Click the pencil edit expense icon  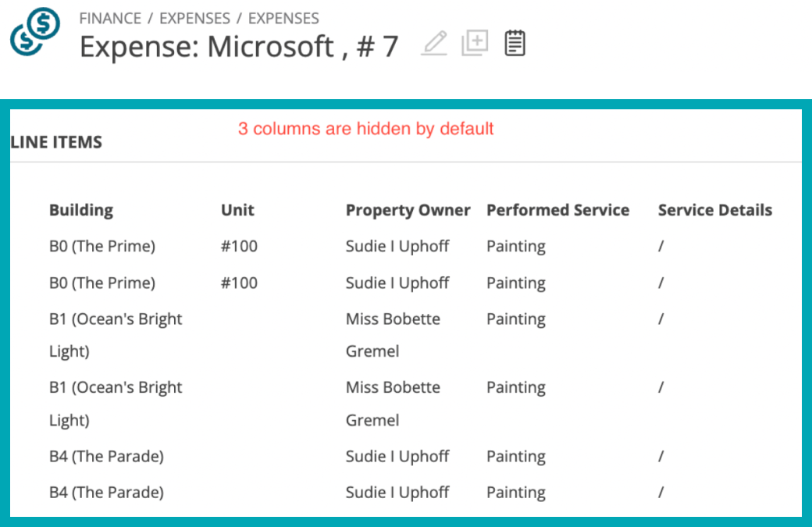click(434, 43)
